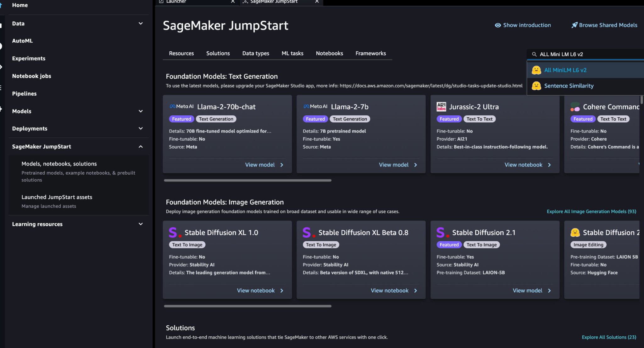The width and height of the screenshot is (644, 348).
Task: Open AutoML in the sidebar
Action: (22, 41)
